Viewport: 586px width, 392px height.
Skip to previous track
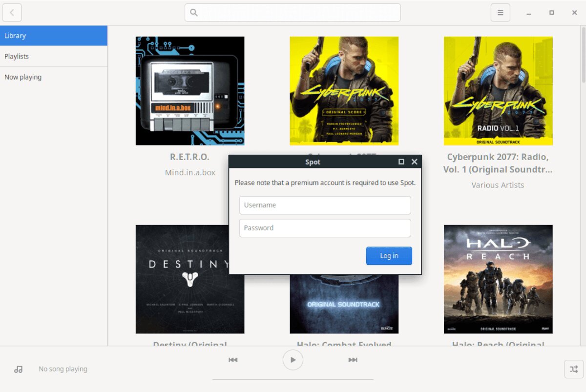pos(233,360)
